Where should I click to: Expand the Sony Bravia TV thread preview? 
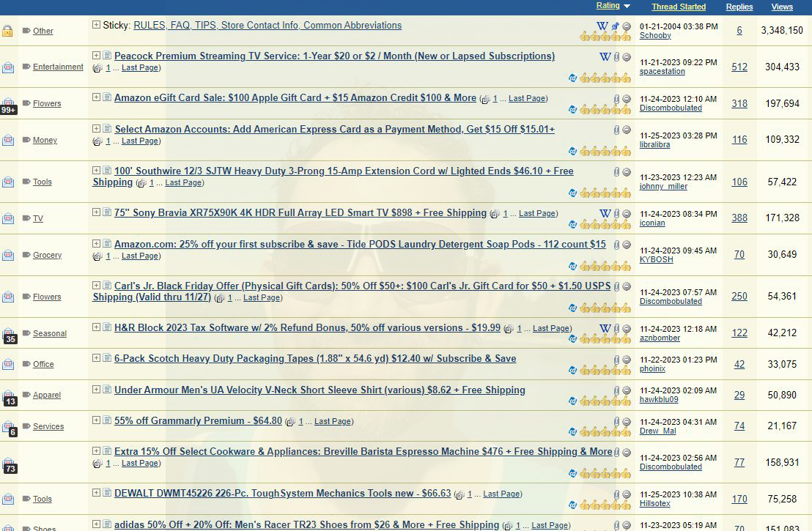point(96,212)
